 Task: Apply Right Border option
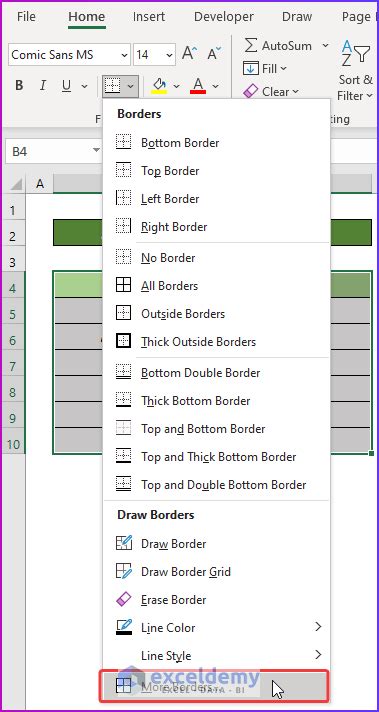click(216, 227)
